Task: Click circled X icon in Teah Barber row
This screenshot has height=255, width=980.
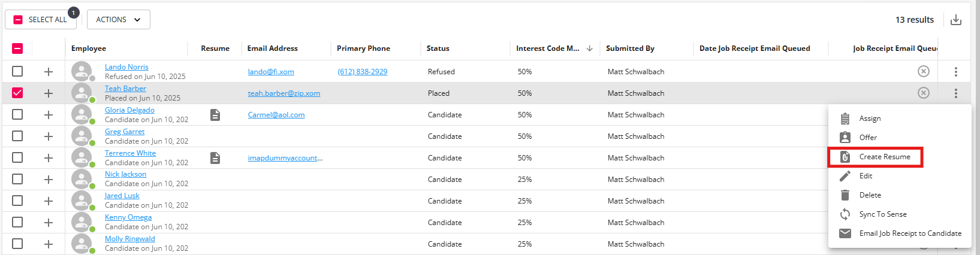Action: point(924,93)
